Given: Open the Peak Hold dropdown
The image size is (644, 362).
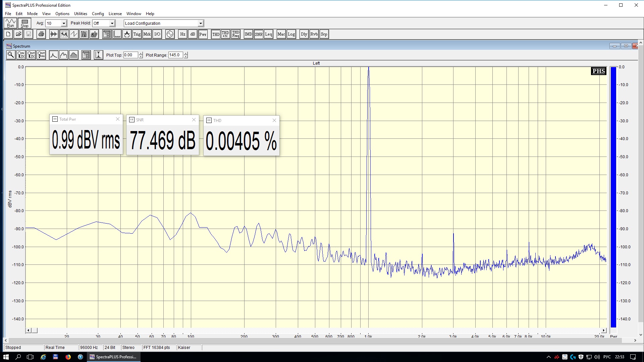Looking at the screenshot, I should (x=112, y=23).
